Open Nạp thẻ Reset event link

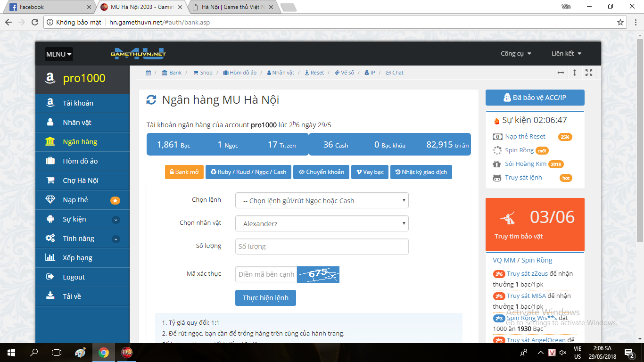click(x=525, y=137)
